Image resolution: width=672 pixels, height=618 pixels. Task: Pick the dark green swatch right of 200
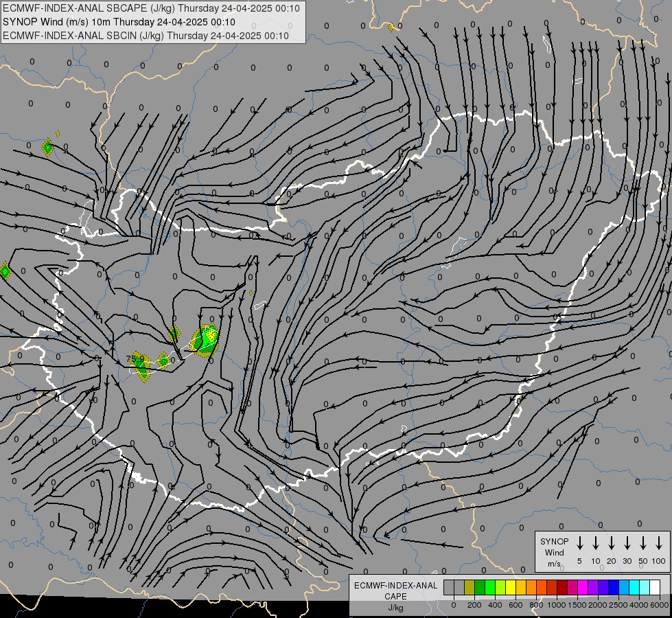point(480,587)
